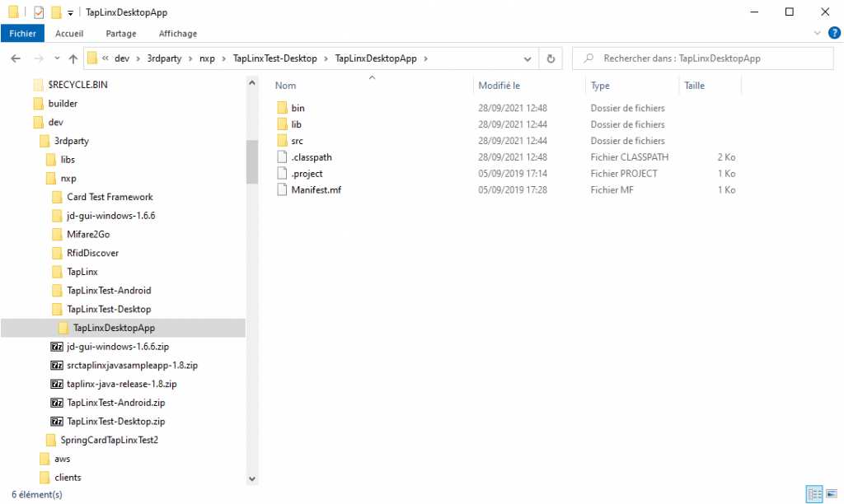The image size is (844, 504).
Task: Select the clients folder in tree
Action: [68, 477]
